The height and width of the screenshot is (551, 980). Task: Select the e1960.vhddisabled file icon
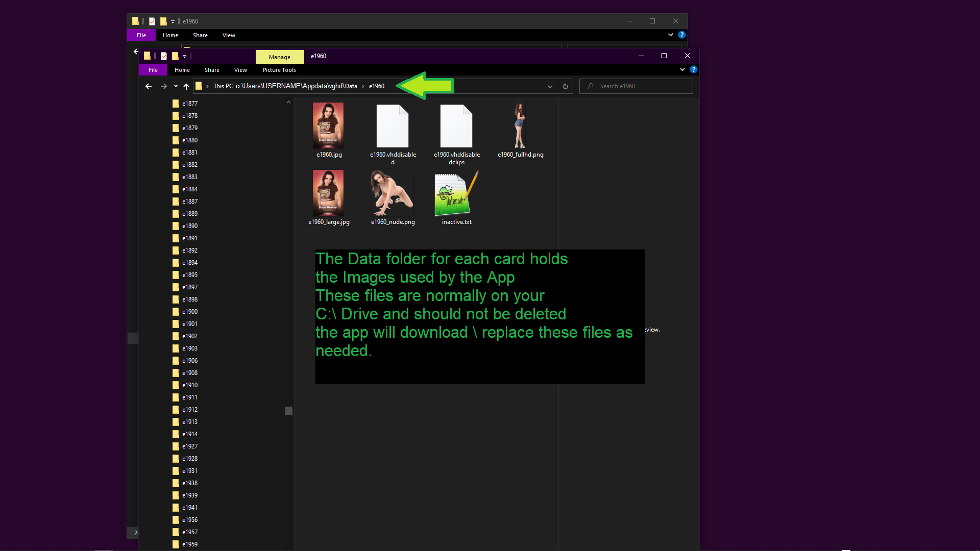393,126
